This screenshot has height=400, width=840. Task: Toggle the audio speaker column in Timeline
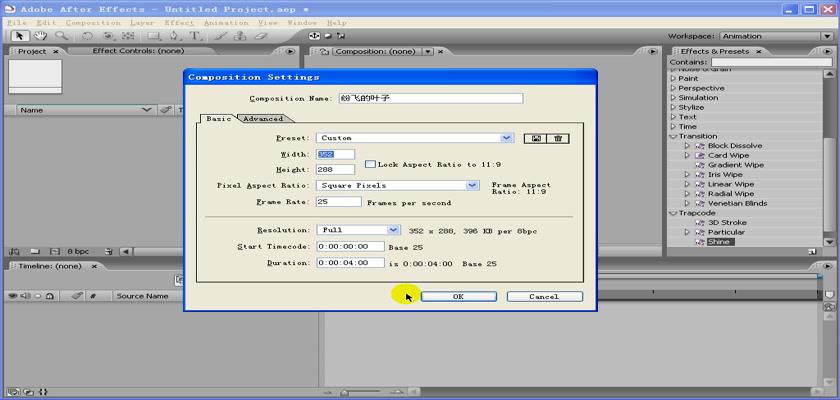tap(25, 296)
